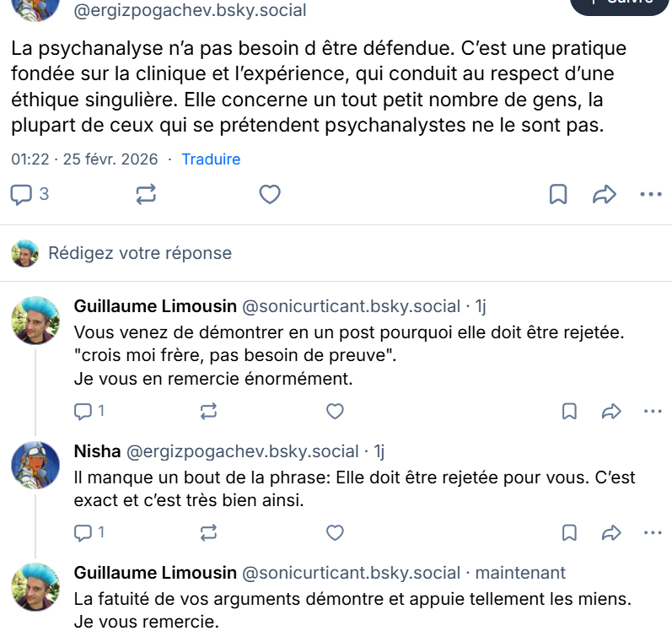
Task: Open more options on Nisha's reply
Action: pos(653,533)
